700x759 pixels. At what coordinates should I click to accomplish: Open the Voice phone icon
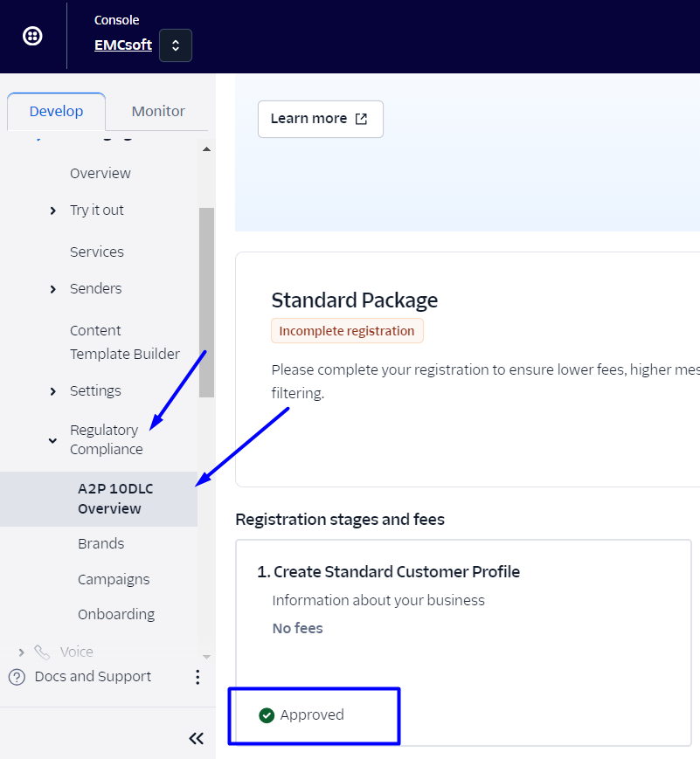pos(42,652)
